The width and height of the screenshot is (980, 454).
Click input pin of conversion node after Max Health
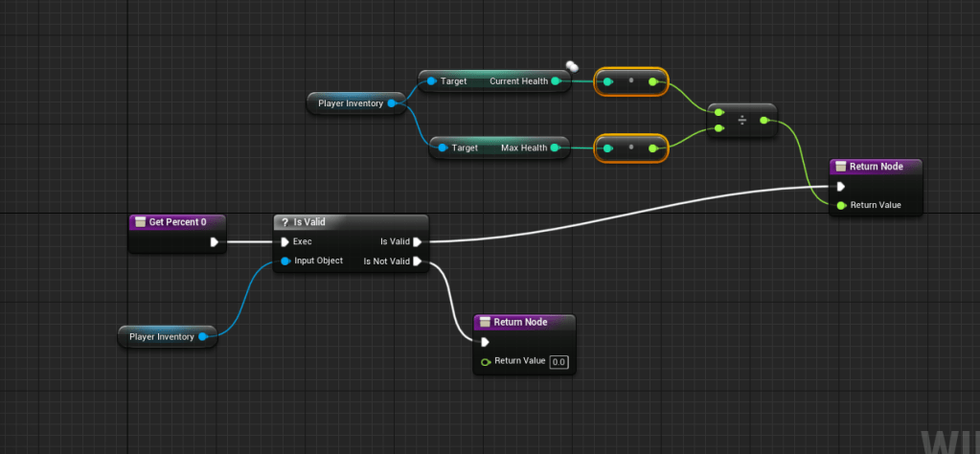tap(607, 148)
